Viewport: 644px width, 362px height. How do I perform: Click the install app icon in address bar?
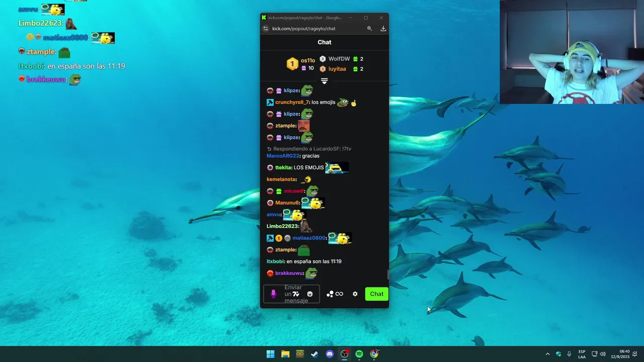(383, 29)
